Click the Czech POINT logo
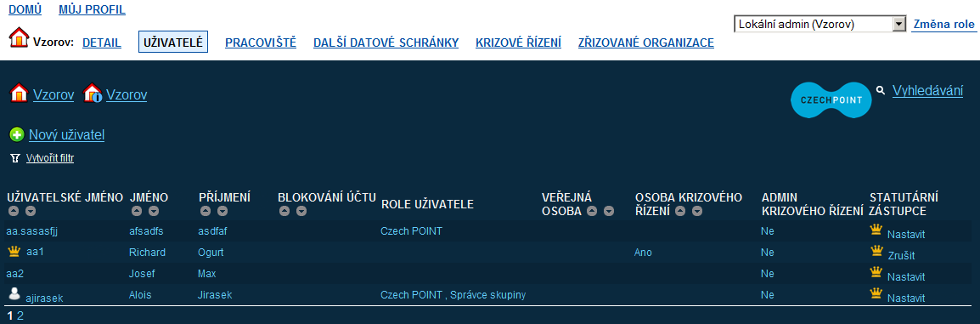 (831, 100)
